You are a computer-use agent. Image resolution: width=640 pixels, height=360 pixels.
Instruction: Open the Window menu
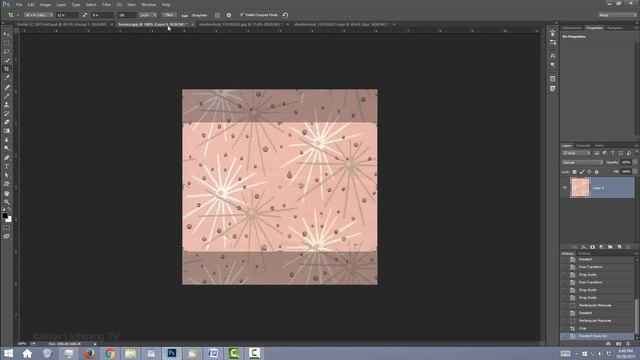coord(149,4)
